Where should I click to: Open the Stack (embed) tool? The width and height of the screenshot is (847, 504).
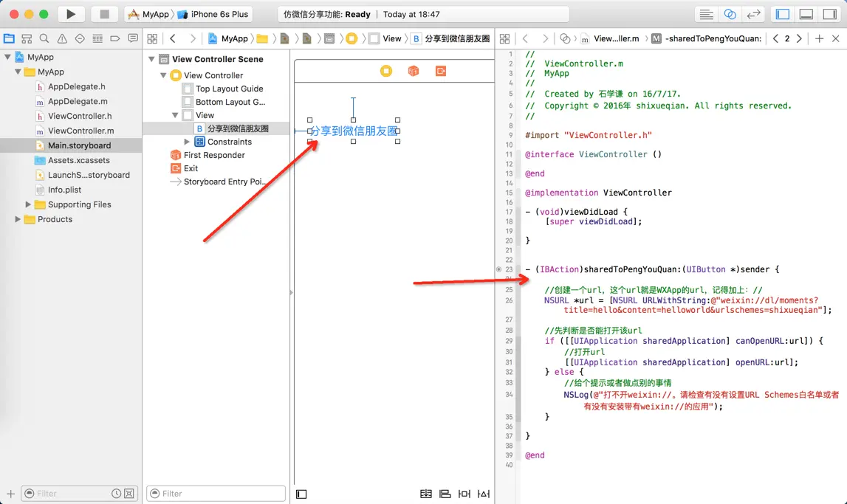[x=426, y=494]
